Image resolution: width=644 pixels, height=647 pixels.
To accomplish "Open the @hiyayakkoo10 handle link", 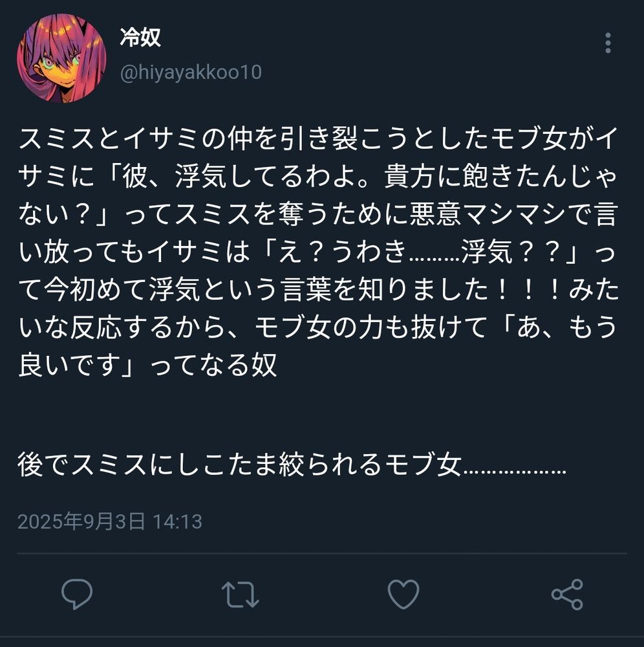I will pos(191,72).
